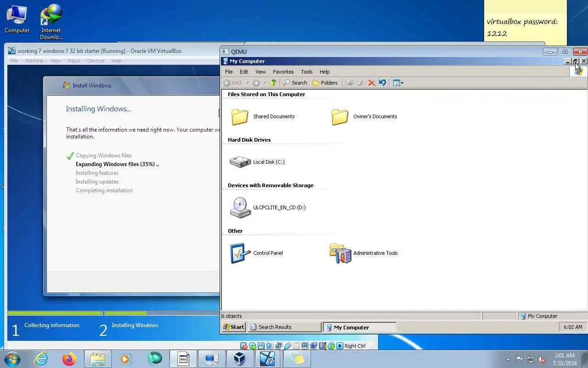Select the Administrative Tools item
The height and width of the screenshot is (368, 588).
pyautogui.click(x=364, y=253)
